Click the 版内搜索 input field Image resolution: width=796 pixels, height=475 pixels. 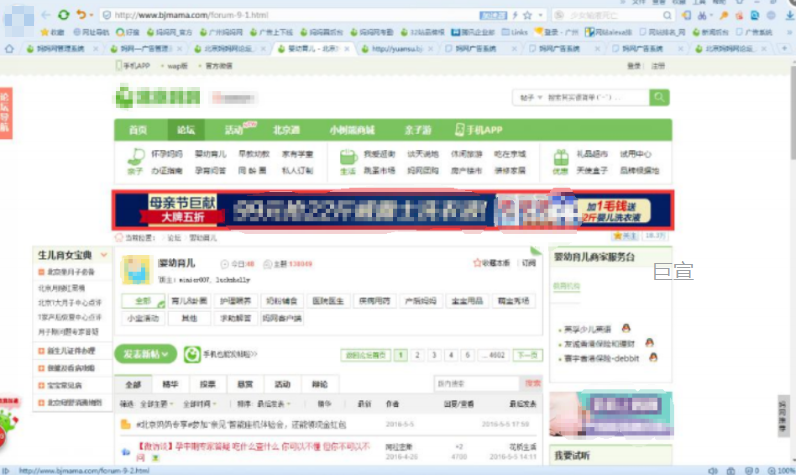(x=476, y=384)
